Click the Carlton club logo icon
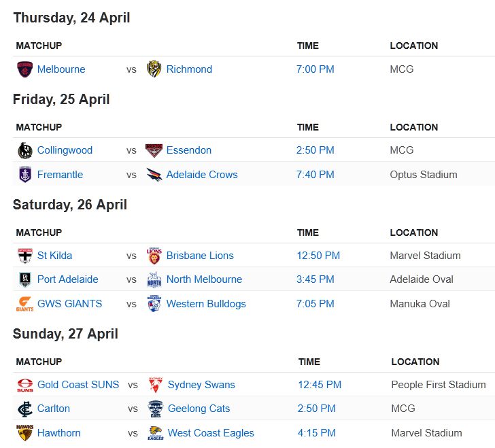 click(24, 409)
